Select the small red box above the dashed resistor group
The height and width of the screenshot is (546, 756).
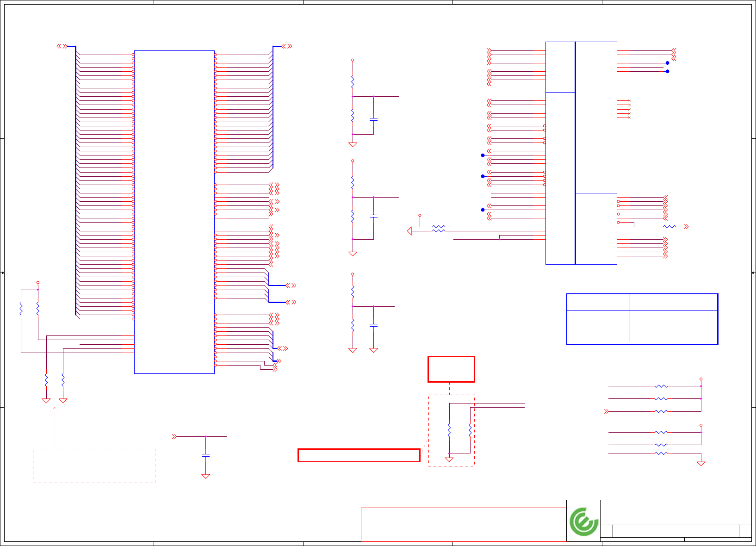[x=451, y=369]
